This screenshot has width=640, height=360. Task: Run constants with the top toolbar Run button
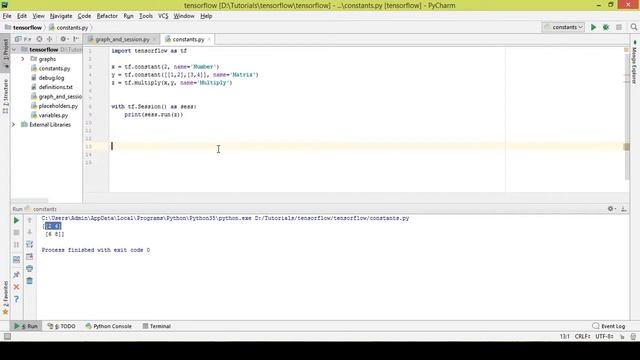coord(593,27)
